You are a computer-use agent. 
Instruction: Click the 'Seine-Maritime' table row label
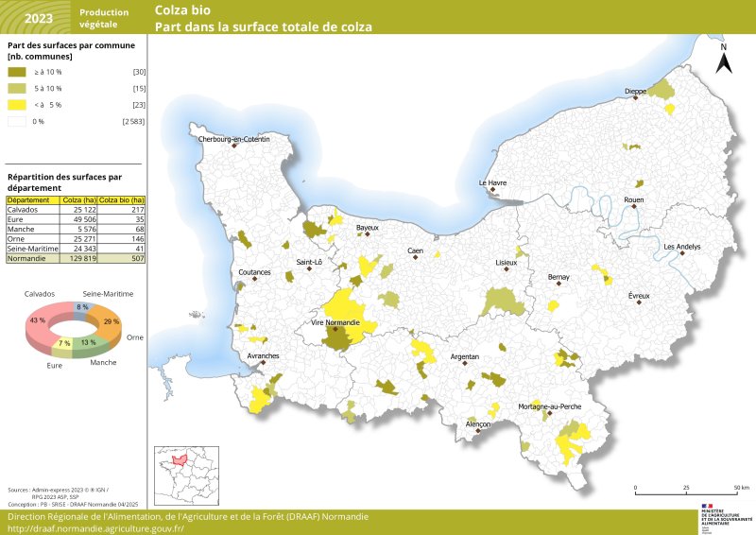[x=33, y=249]
